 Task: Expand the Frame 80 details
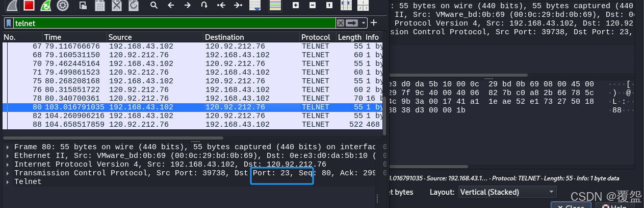point(8,147)
